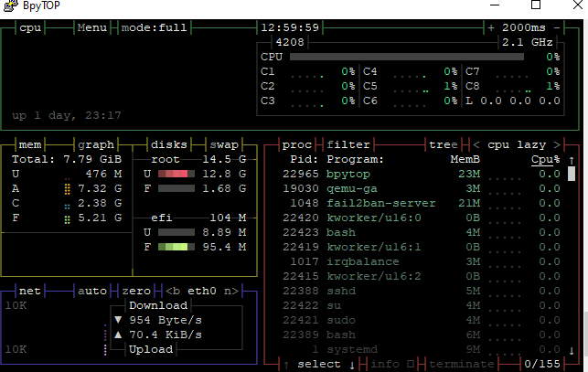Click the 2.1 GHz frequency readout
This screenshot has height=372, width=588.
click(528, 42)
